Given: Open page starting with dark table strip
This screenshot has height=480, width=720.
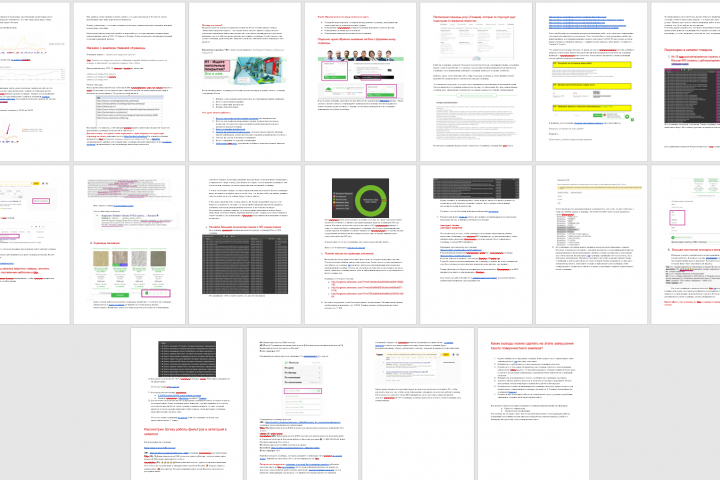Looking at the screenshot, I should coord(476,245).
